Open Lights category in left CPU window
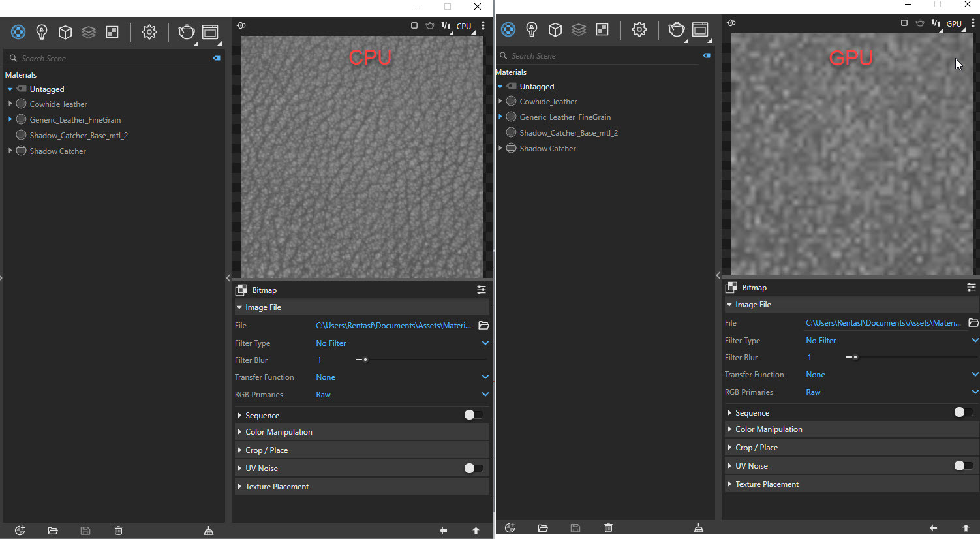This screenshot has width=980, height=539. [42, 32]
